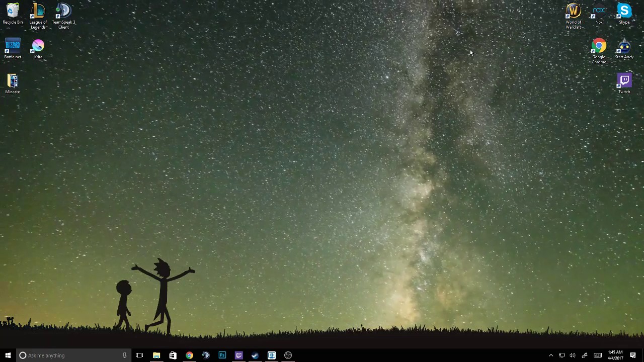Switch to OBS Studio on taskbar

[288, 355]
